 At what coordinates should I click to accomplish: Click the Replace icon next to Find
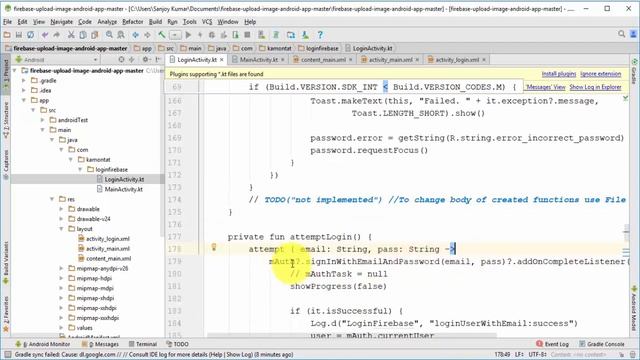pos(121,35)
